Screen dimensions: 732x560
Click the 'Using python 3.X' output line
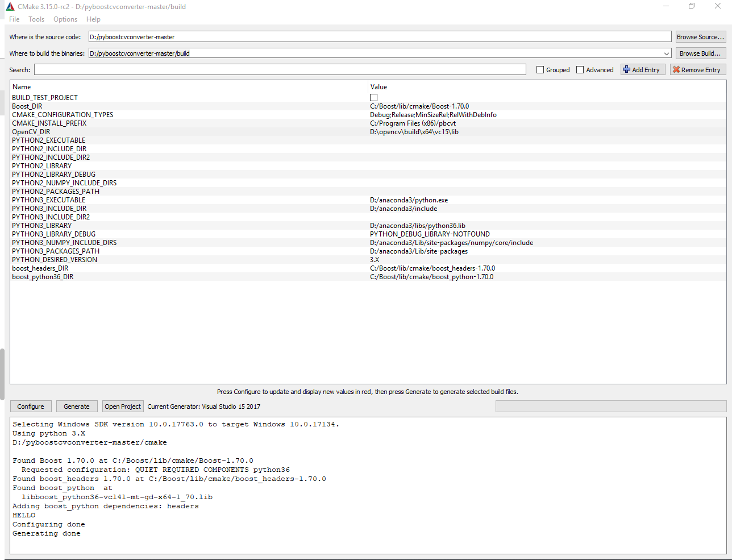(x=49, y=433)
